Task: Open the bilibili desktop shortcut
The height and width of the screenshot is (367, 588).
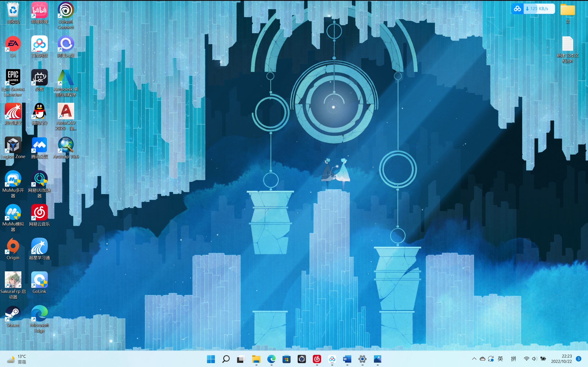Action: click(39, 11)
